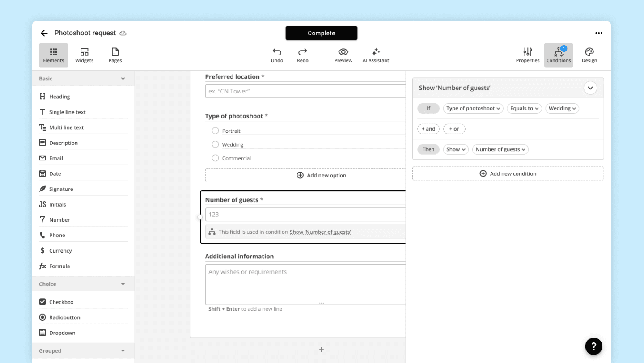
Task: Open the 'Equals to' operator dropdown
Action: 524,109
